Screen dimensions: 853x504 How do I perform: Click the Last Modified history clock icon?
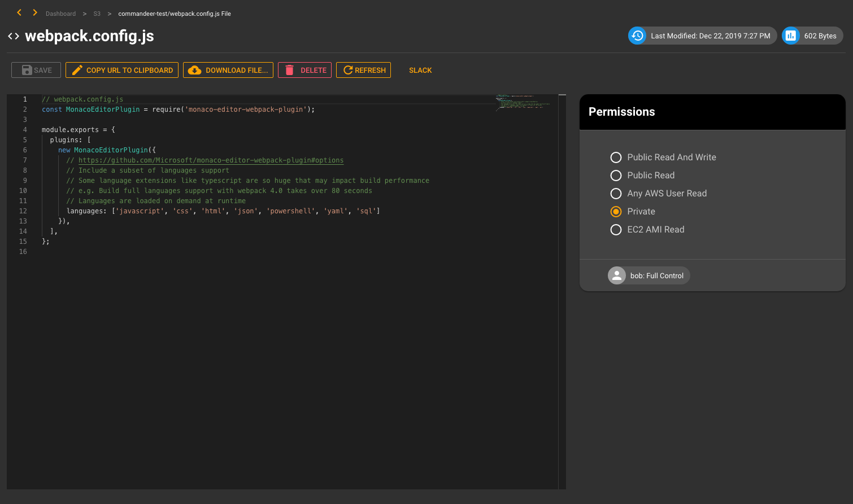(x=637, y=36)
